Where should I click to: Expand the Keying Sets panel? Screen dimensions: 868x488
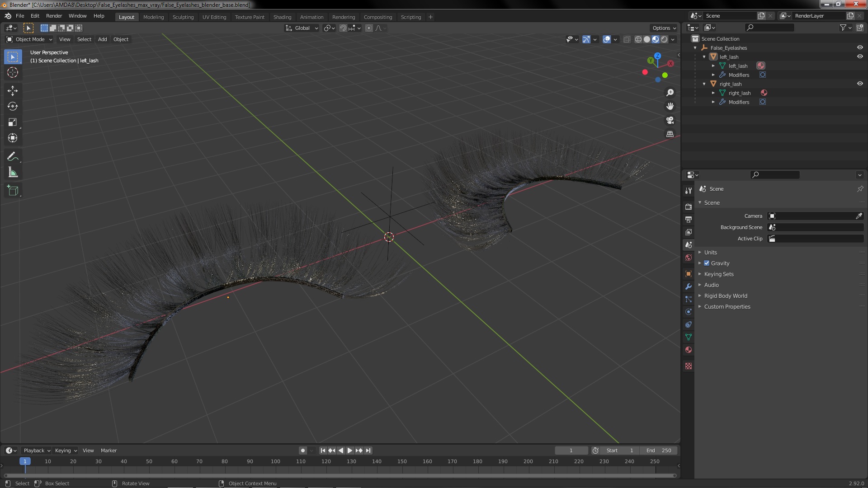click(x=718, y=274)
